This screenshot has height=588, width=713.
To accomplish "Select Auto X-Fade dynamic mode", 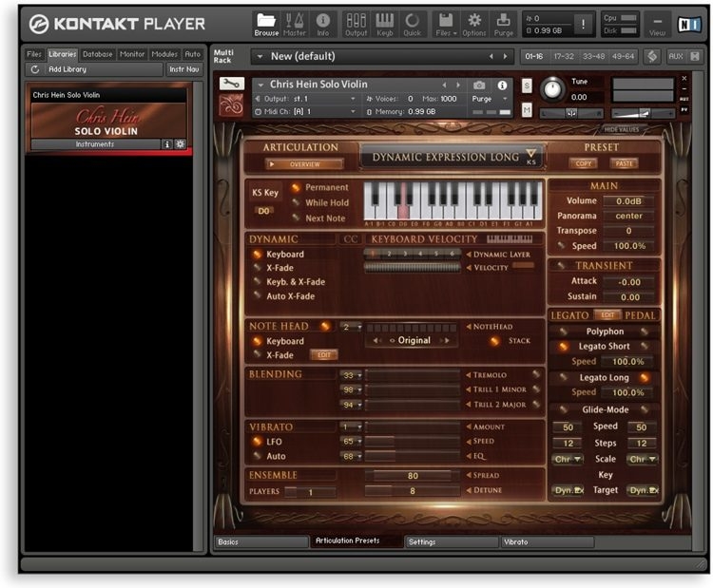I will [x=258, y=295].
